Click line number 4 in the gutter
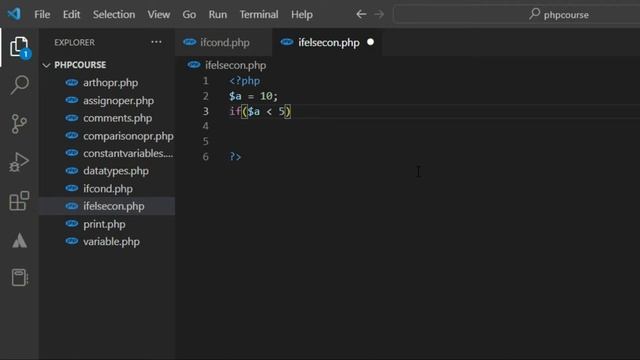640x360 pixels. pos(205,126)
